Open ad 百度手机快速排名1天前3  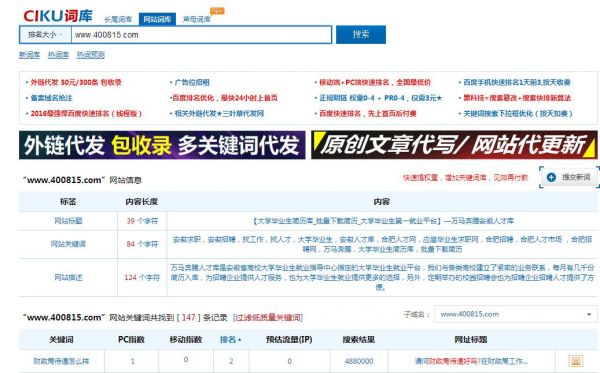click(517, 82)
